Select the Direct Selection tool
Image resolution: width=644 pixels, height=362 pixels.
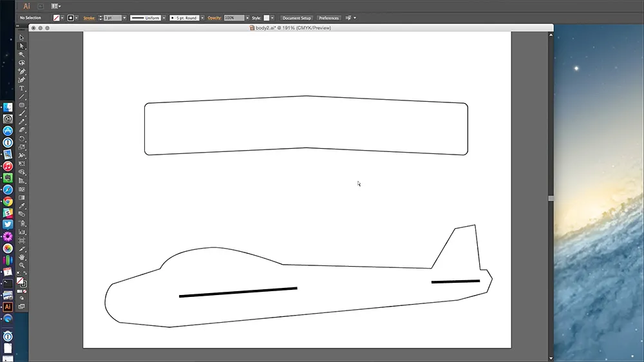pos(21,46)
